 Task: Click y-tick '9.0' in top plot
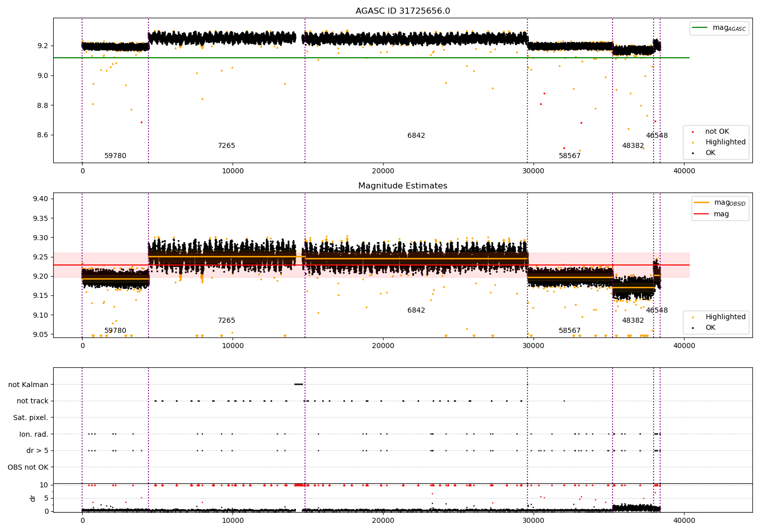pyautogui.click(x=43, y=75)
